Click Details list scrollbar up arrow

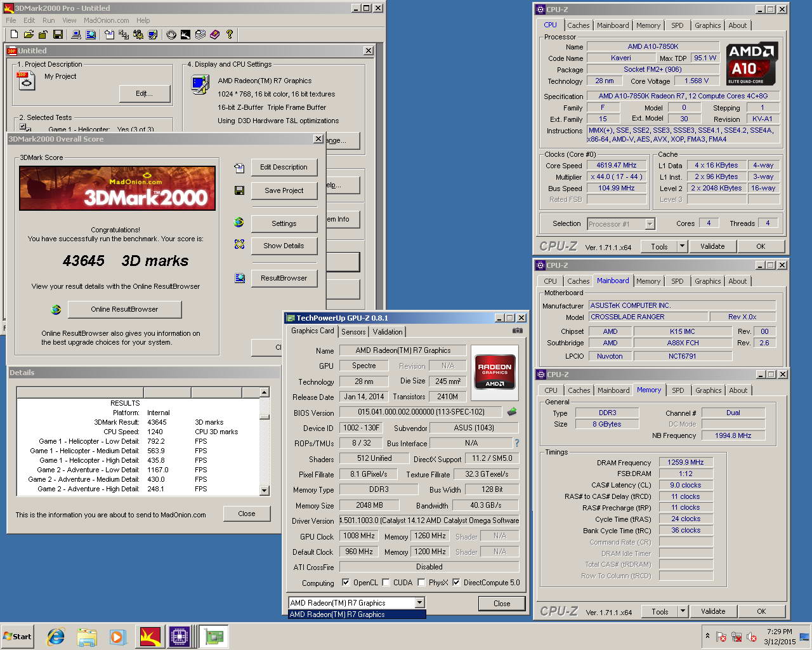pyautogui.click(x=265, y=392)
